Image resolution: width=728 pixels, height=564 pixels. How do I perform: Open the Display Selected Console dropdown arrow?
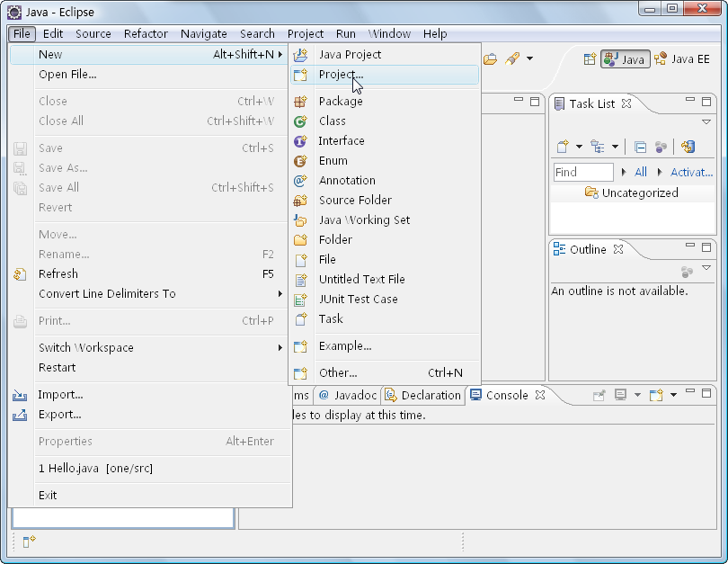(x=637, y=395)
